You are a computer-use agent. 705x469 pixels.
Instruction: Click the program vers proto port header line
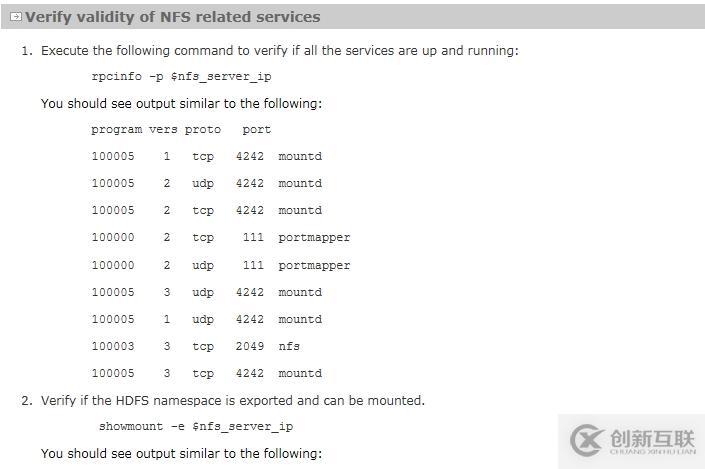[x=181, y=130]
